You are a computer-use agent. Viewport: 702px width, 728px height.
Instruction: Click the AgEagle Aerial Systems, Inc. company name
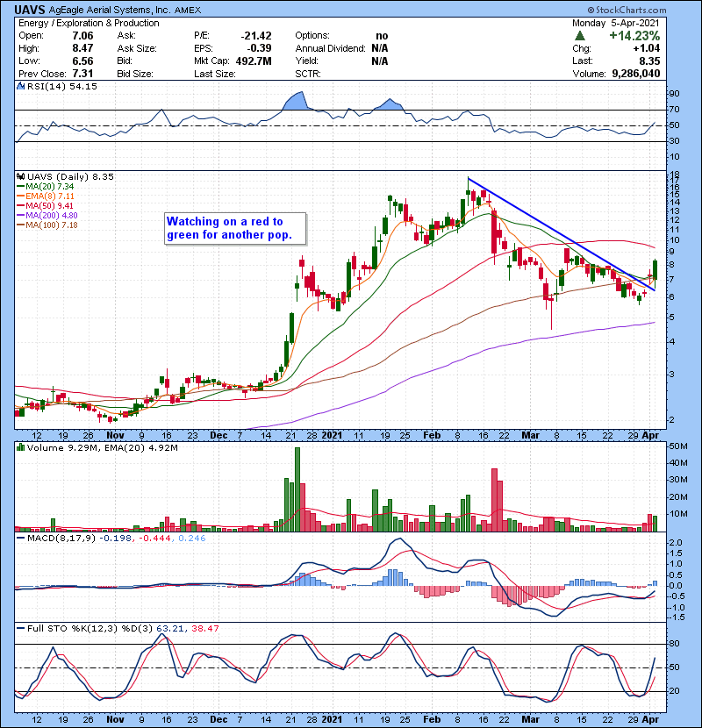point(110,10)
